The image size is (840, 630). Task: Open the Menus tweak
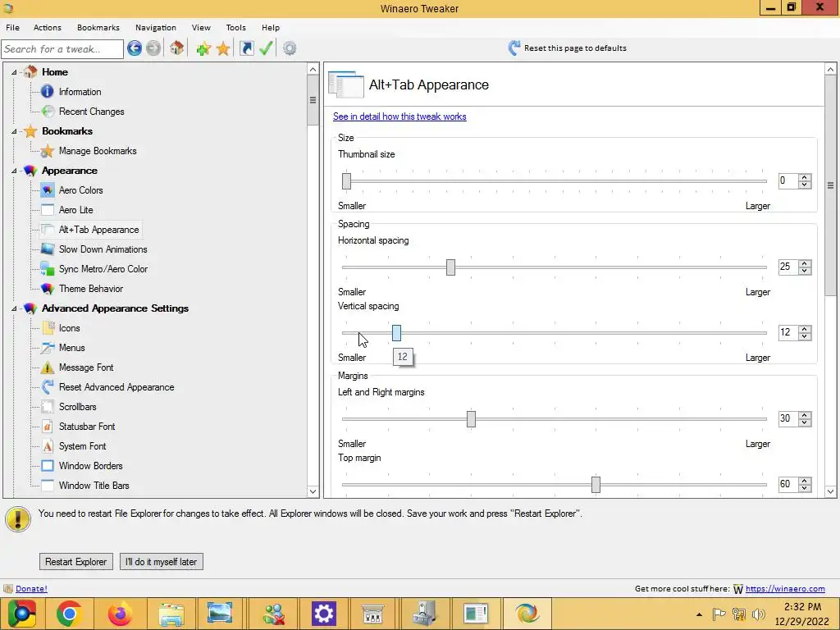72,348
